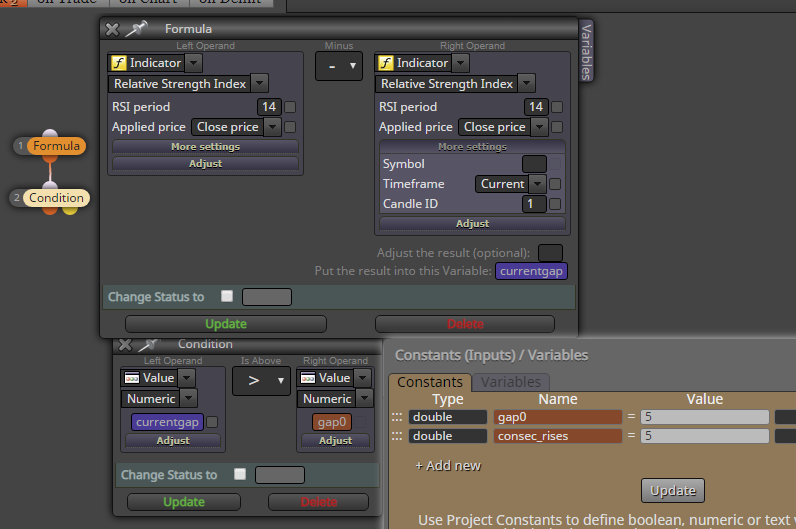
Task: Enable the checkbox next to left RSI period
Action: 290,107
